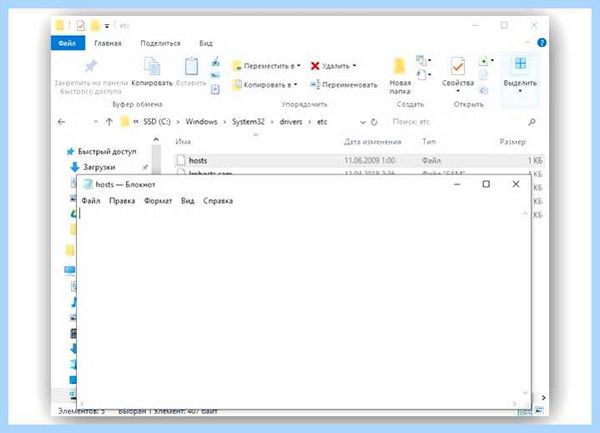Click the Windows breadcrumb segment
This screenshot has height=433, width=600.
[x=201, y=122]
